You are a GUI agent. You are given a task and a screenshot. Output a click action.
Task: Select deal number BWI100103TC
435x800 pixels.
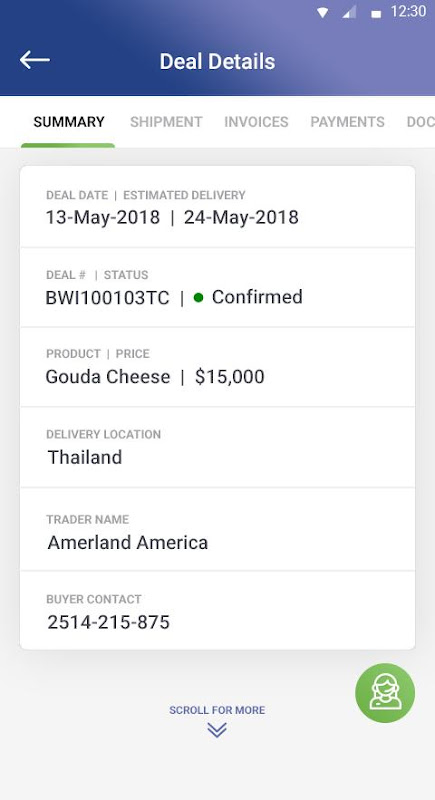107,297
